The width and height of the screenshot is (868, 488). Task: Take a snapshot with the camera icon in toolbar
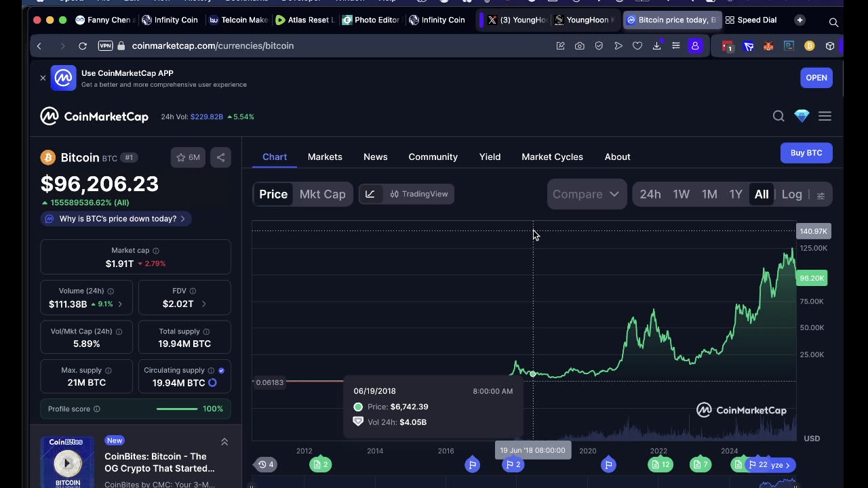click(x=580, y=46)
